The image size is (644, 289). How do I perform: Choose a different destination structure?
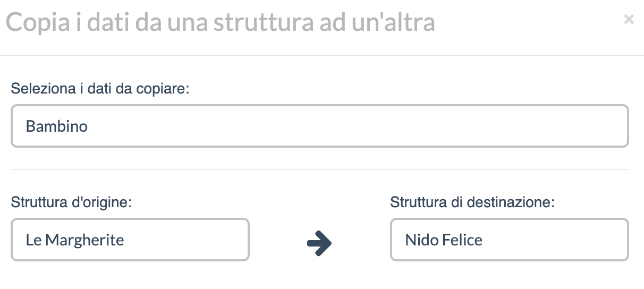click(509, 240)
